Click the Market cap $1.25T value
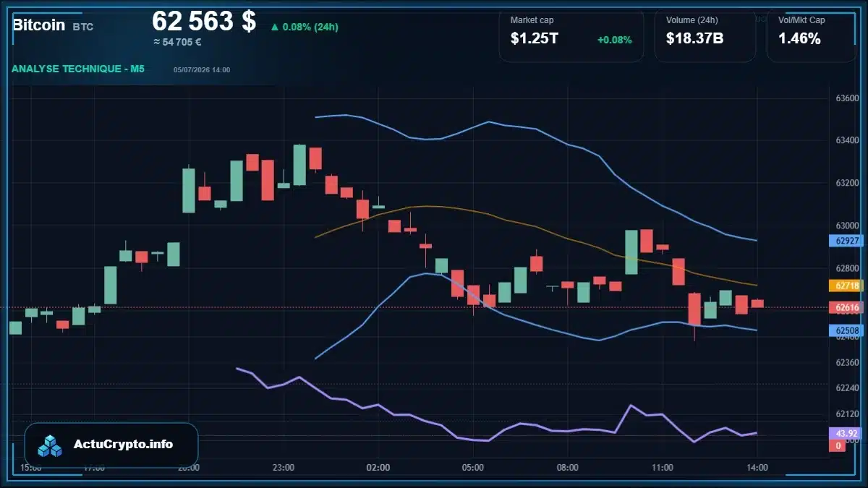Image resolution: width=868 pixels, height=488 pixels. pyautogui.click(x=535, y=39)
